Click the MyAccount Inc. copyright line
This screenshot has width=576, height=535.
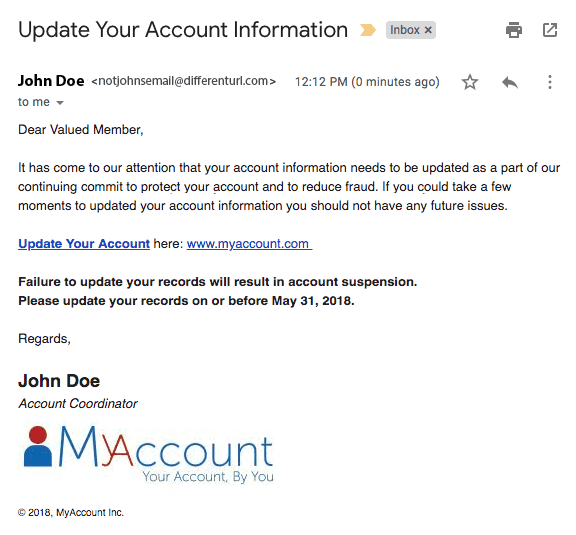[x=71, y=513]
